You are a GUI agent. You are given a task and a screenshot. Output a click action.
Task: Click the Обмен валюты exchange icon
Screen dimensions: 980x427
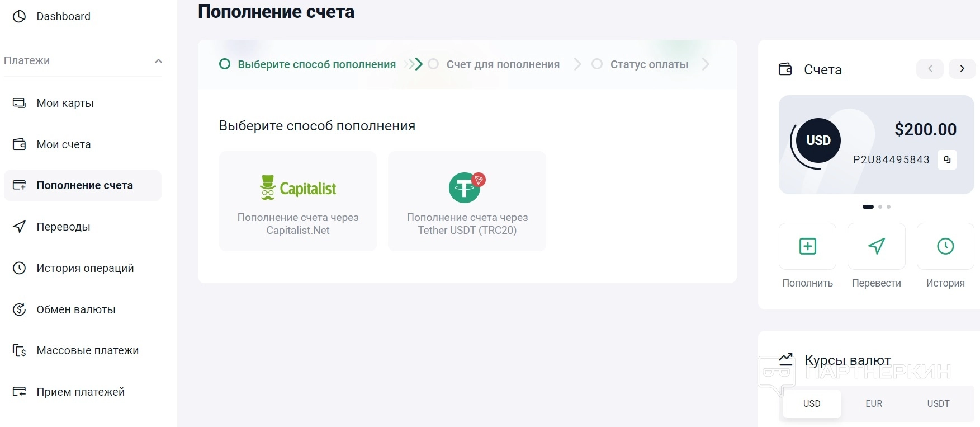pyautogui.click(x=20, y=309)
